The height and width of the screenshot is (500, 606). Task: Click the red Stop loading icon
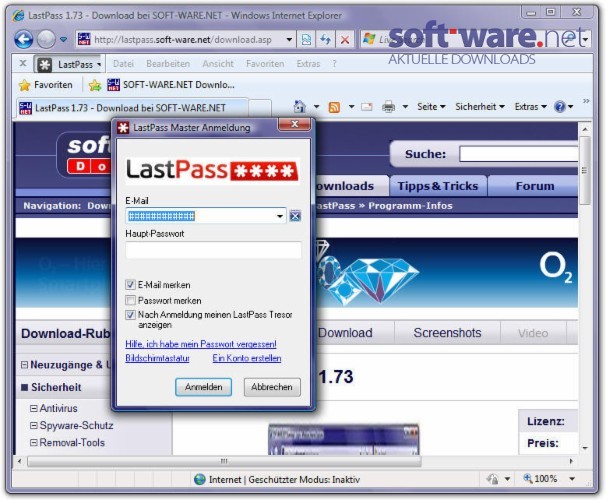[x=345, y=39]
